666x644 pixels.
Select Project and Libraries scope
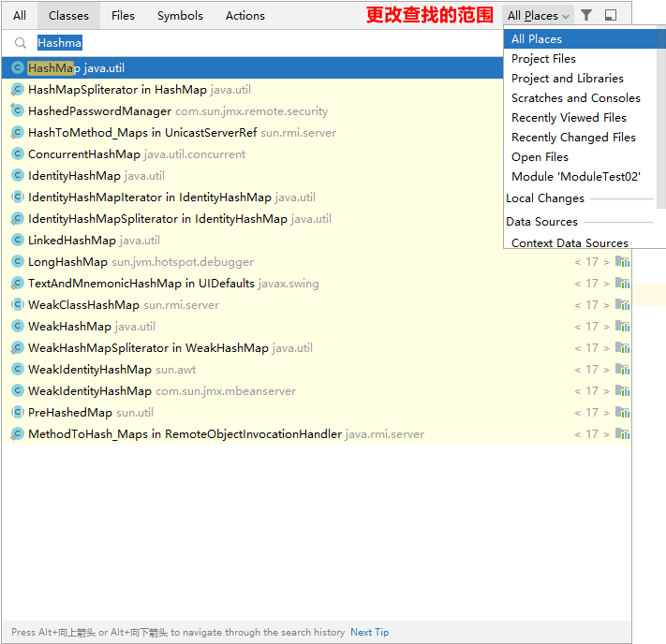[x=580, y=78]
